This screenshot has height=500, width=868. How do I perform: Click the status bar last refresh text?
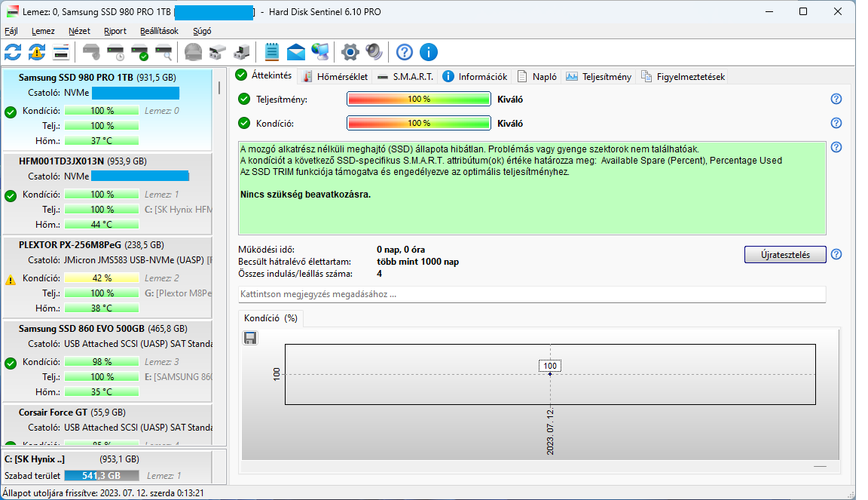point(103,492)
